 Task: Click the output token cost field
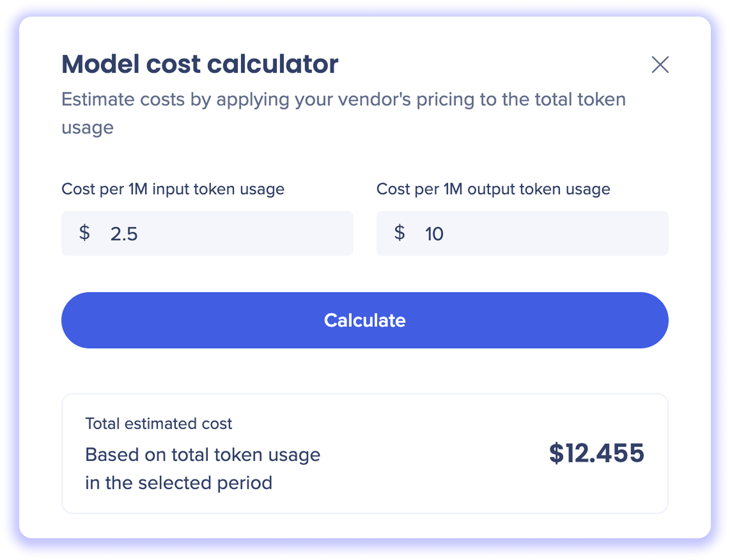[x=550, y=233]
